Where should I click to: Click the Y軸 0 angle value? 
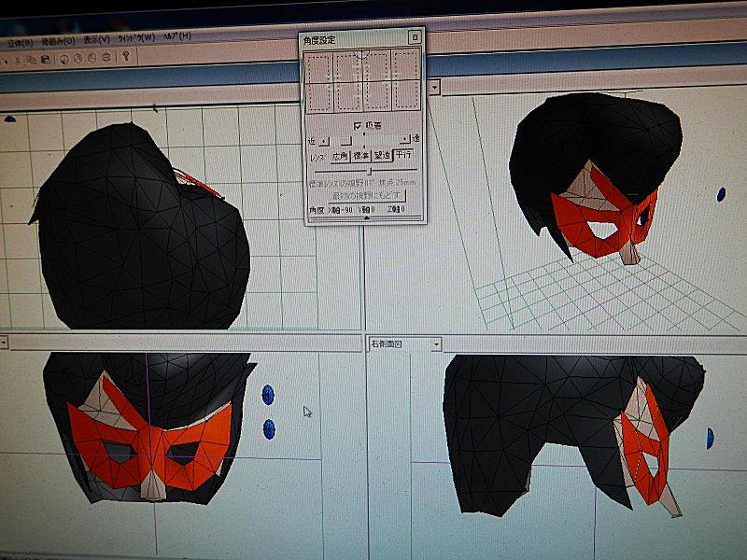tap(366, 209)
